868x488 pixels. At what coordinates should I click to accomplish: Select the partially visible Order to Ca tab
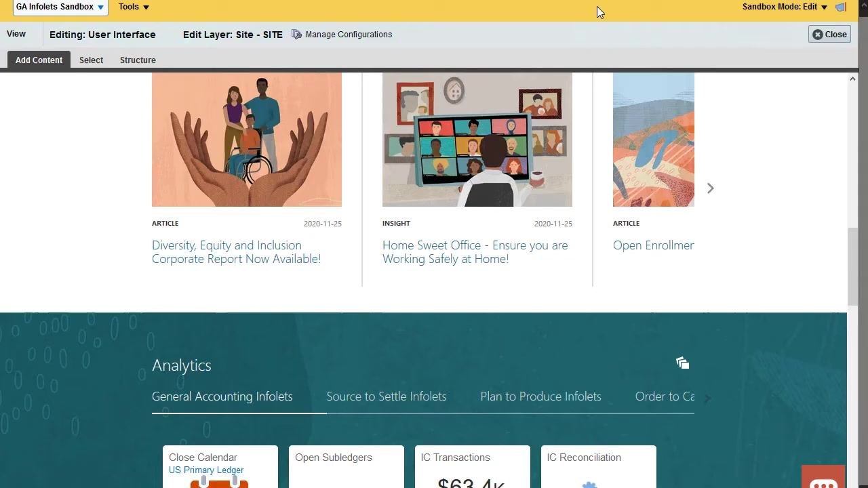coord(665,396)
